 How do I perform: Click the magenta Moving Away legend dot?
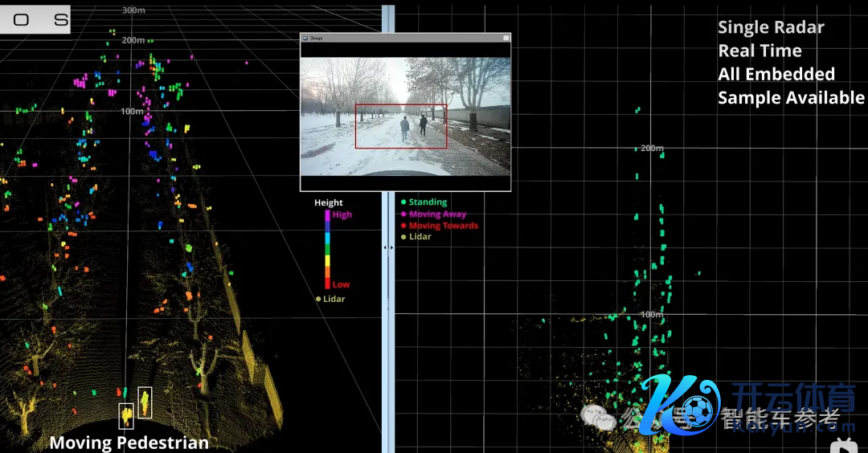coord(403,214)
